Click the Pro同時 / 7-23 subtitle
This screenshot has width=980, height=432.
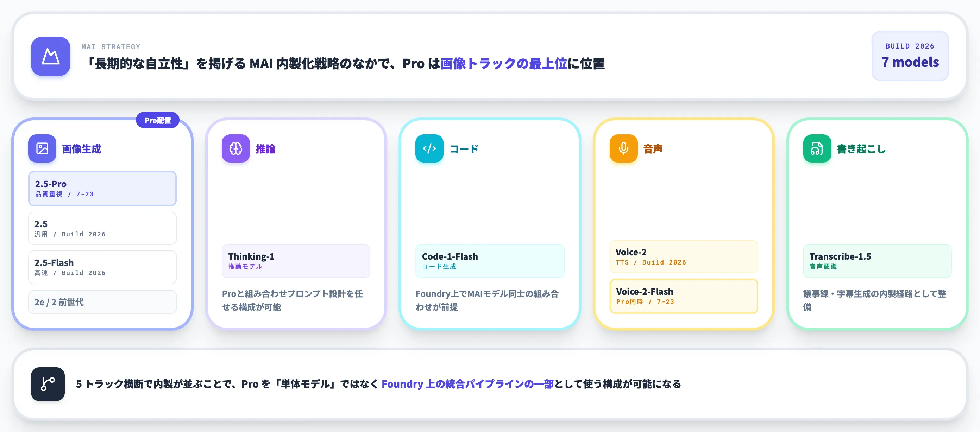[x=645, y=301]
